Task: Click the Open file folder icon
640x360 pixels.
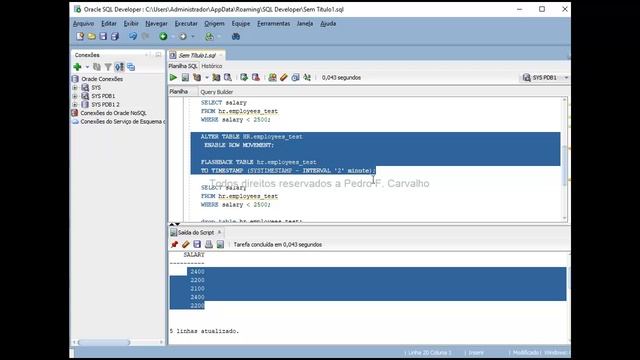Action: coord(91,36)
